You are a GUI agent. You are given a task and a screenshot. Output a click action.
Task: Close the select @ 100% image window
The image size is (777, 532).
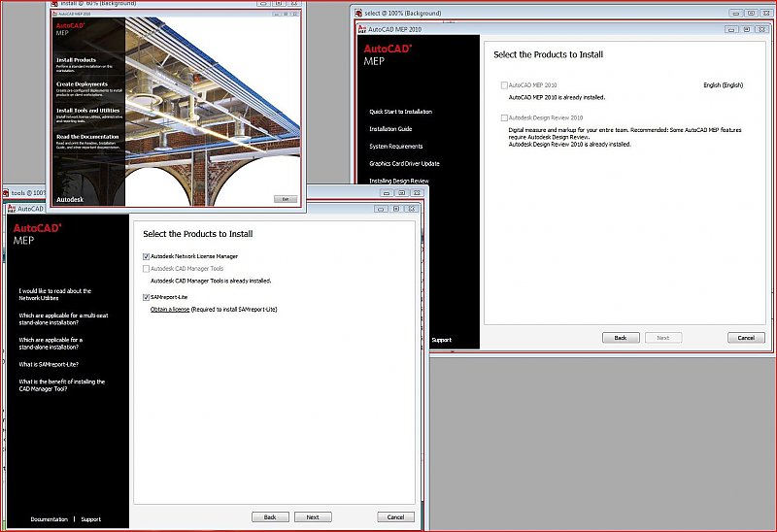[765, 14]
